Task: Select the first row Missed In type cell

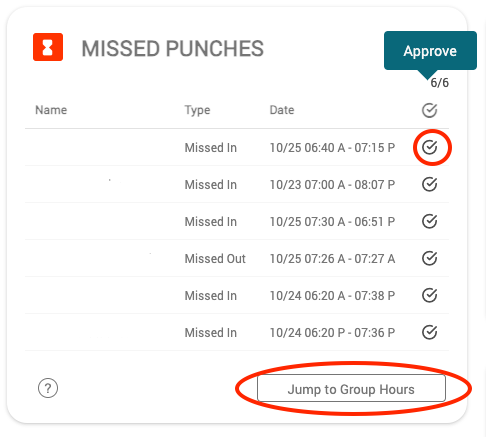Action: (x=211, y=148)
